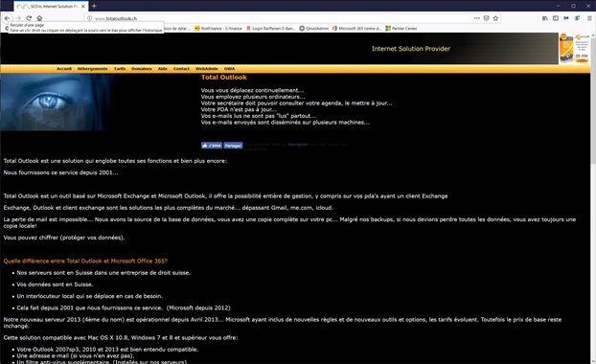Open Accueil menu item
Image resolution: width=596 pixels, height=364 pixels.
(x=64, y=69)
